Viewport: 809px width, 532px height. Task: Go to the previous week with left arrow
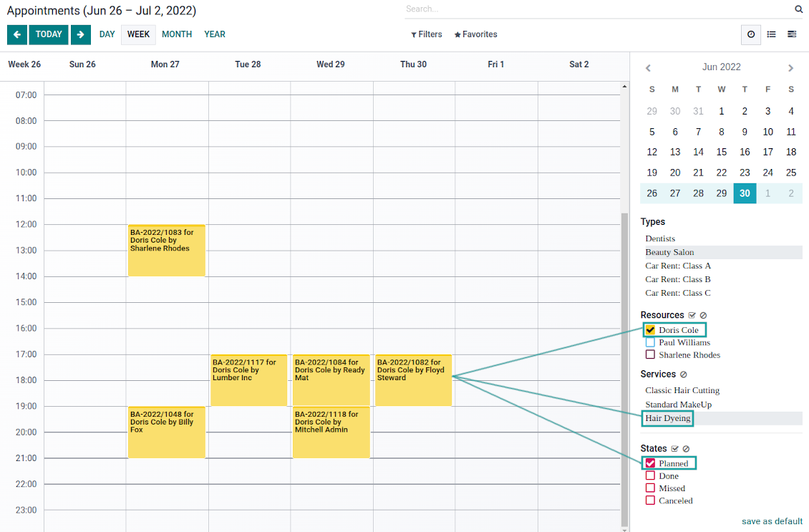(x=17, y=34)
